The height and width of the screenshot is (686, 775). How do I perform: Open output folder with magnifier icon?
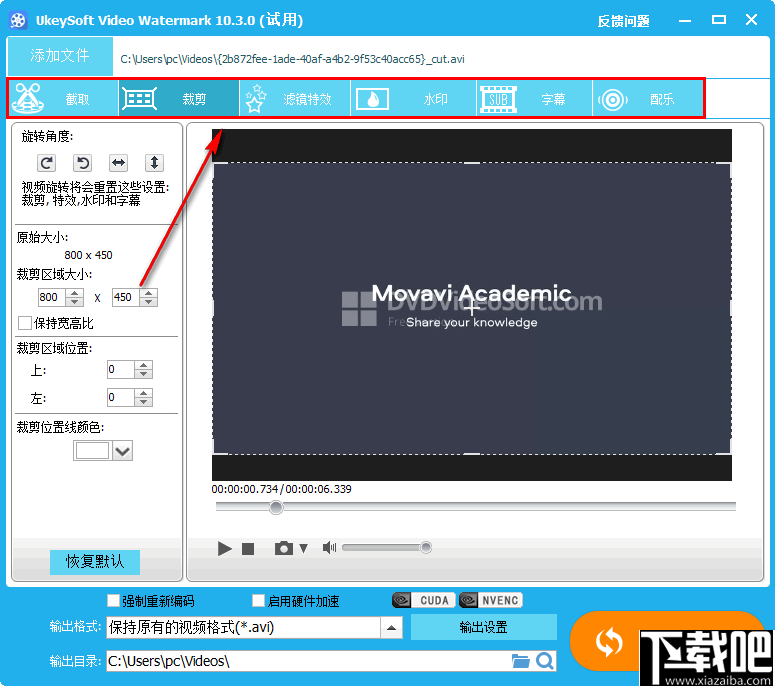(545, 661)
